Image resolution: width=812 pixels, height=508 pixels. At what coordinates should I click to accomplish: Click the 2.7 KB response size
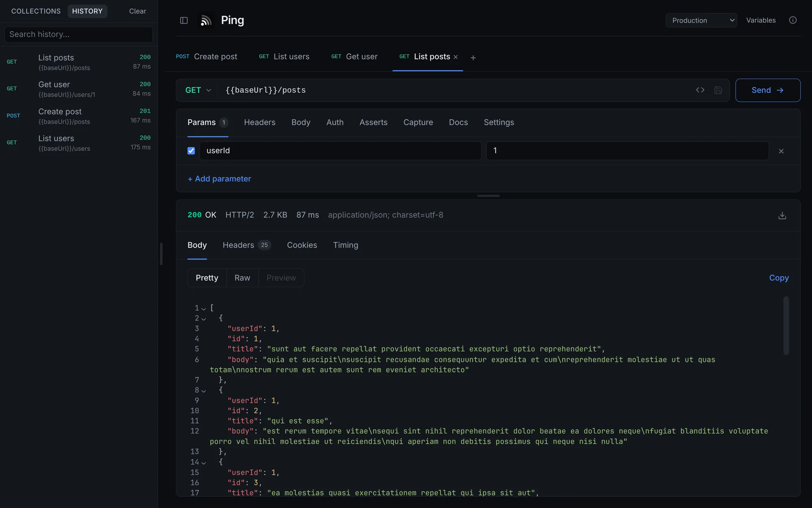[x=275, y=215]
